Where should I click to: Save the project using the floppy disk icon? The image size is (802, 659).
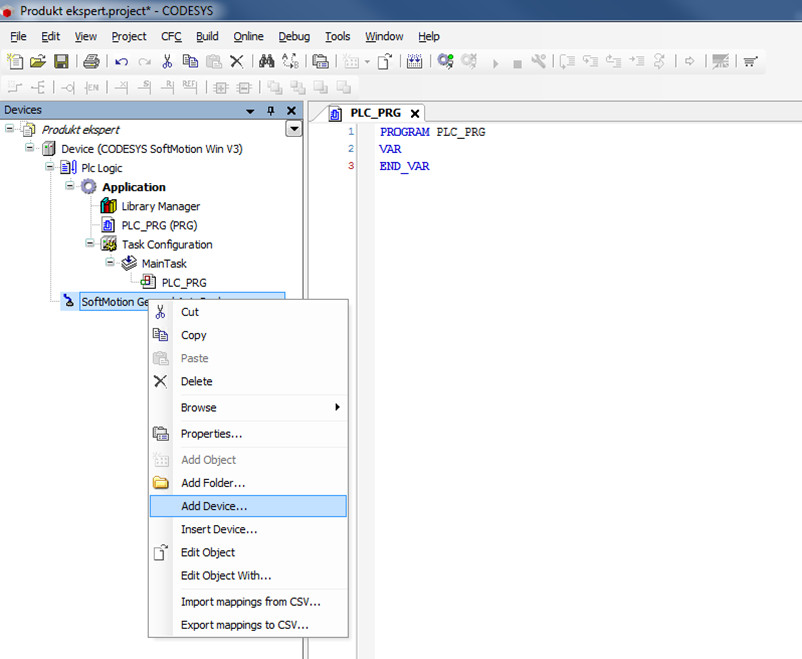(x=61, y=61)
